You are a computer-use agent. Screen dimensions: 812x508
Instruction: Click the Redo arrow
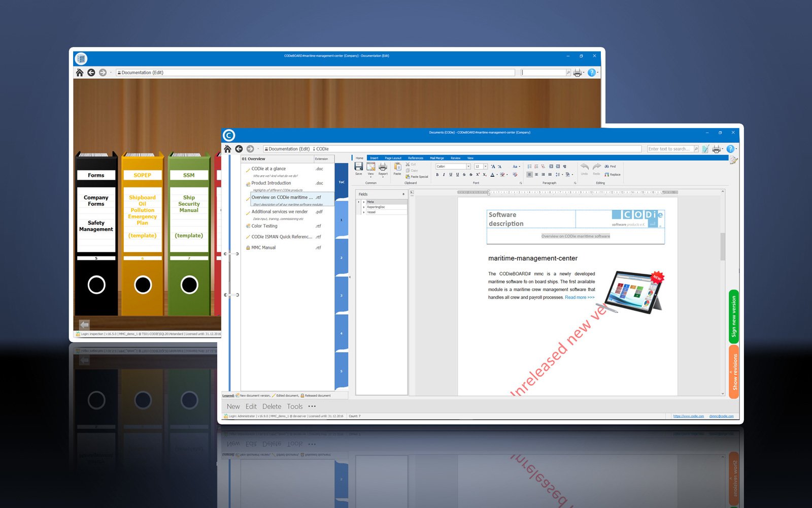coord(597,167)
